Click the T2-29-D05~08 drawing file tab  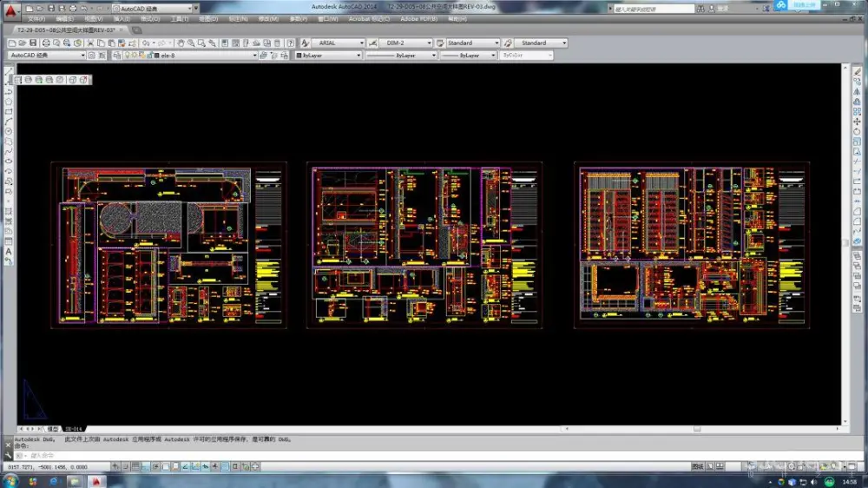point(64,30)
